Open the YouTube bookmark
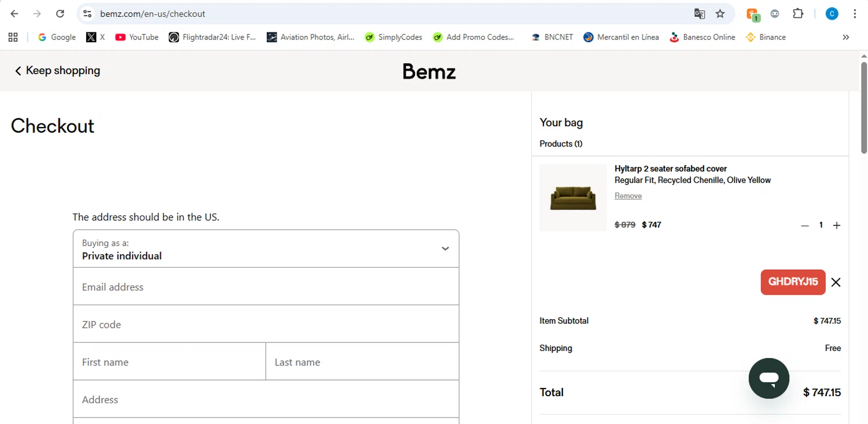Viewport: 868px width, 424px height. (x=137, y=37)
